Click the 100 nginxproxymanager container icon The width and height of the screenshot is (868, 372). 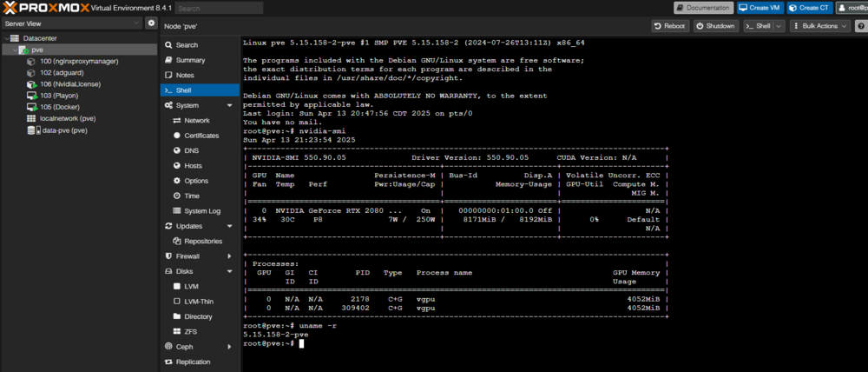[31, 62]
